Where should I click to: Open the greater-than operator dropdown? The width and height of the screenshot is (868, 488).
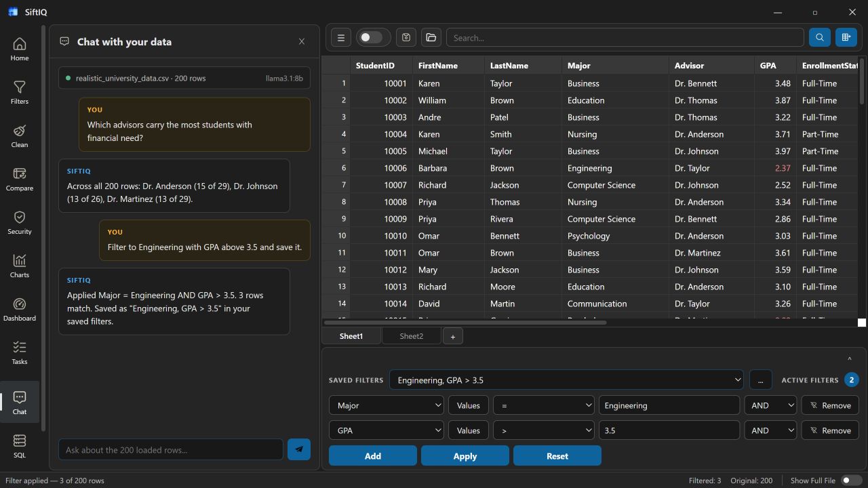tap(544, 430)
